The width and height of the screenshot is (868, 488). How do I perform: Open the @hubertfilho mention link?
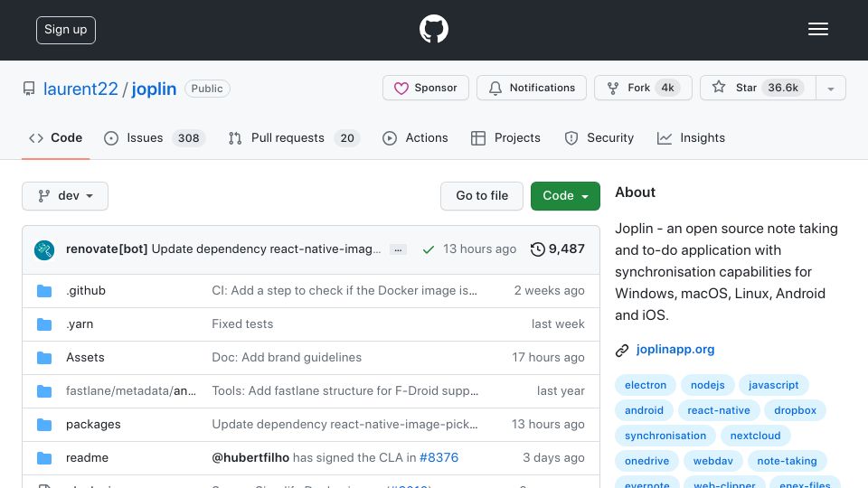[250, 457]
